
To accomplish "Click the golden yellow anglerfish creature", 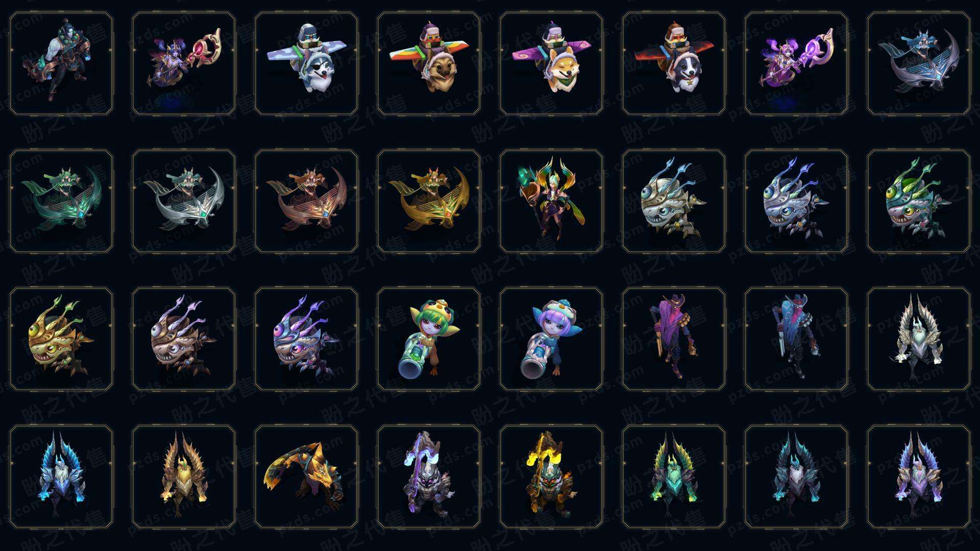I will (x=61, y=339).
